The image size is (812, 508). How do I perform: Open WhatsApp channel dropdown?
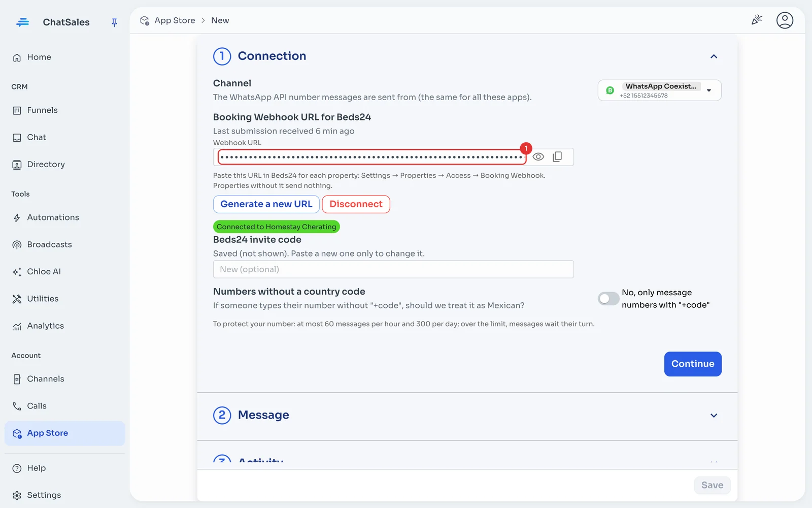tap(659, 90)
